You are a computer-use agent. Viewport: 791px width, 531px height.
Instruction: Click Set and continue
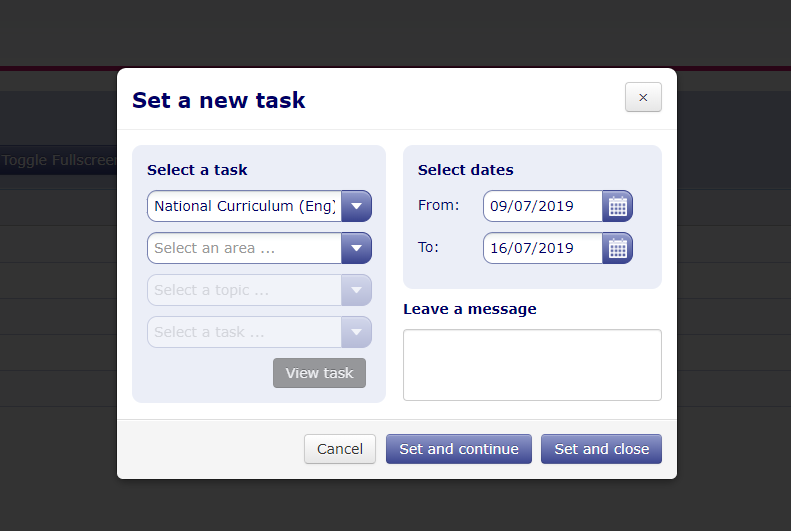(x=459, y=449)
